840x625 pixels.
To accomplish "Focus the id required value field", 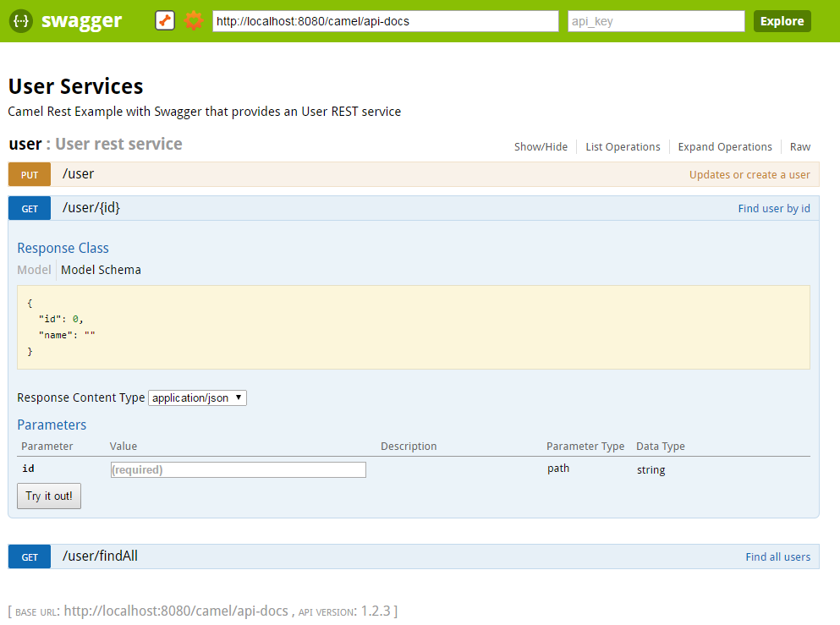I will point(239,469).
